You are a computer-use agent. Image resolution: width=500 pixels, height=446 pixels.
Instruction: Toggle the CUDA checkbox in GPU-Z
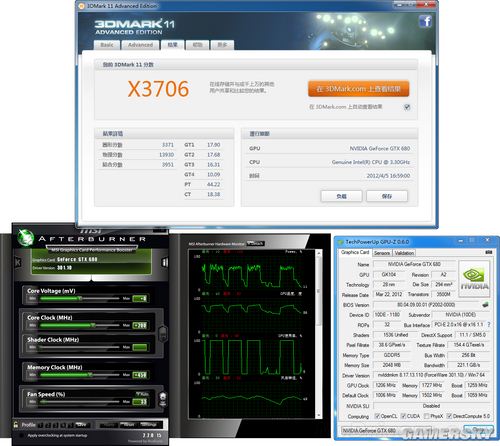(x=403, y=416)
